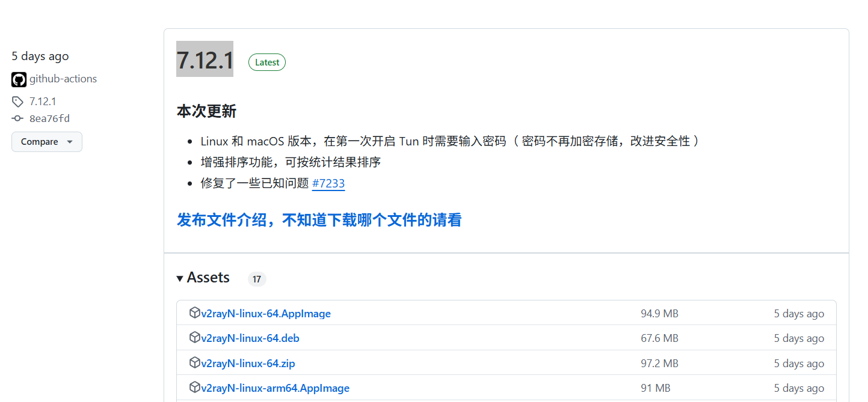
Task: Click the package icon for v2rayN-linux-64.deb
Action: click(x=195, y=338)
